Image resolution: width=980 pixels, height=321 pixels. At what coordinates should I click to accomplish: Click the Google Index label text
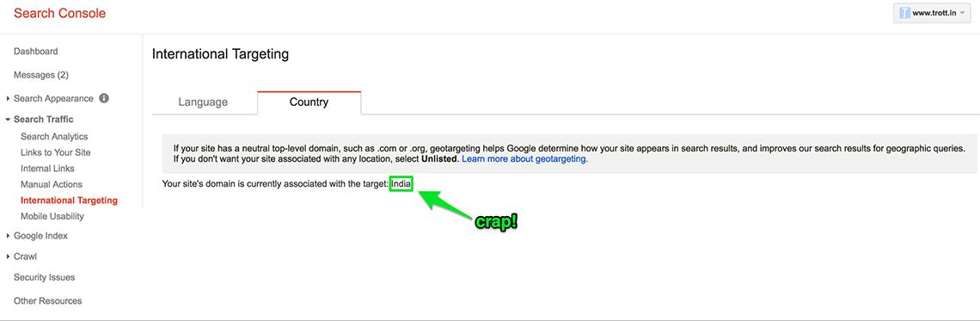coord(40,237)
